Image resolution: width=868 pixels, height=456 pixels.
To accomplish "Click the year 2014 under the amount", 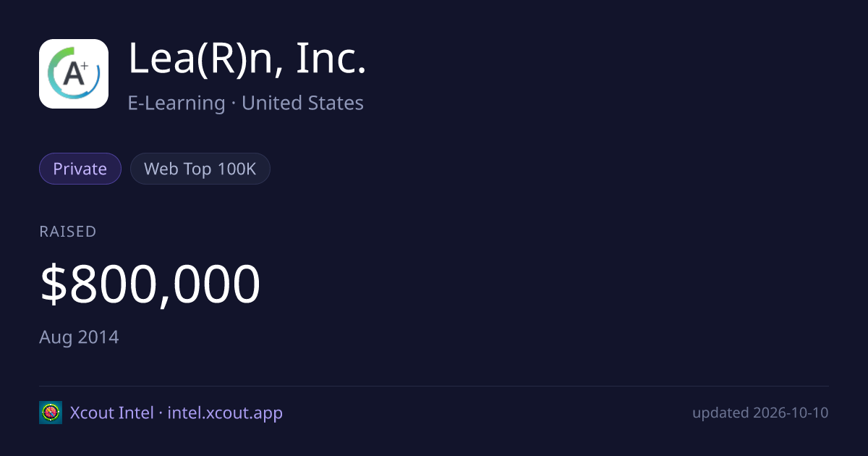I will pos(98,337).
